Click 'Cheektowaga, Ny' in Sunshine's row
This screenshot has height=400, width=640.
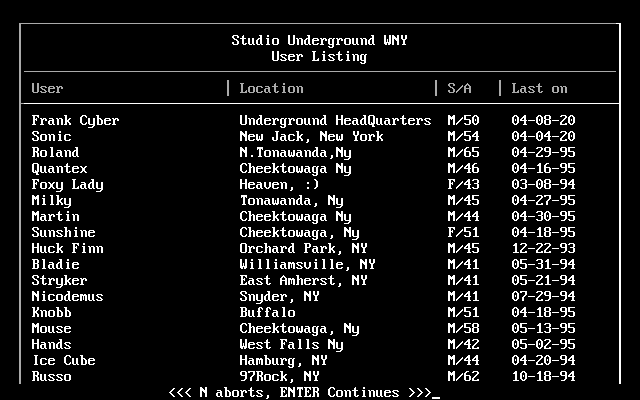click(299, 232)
